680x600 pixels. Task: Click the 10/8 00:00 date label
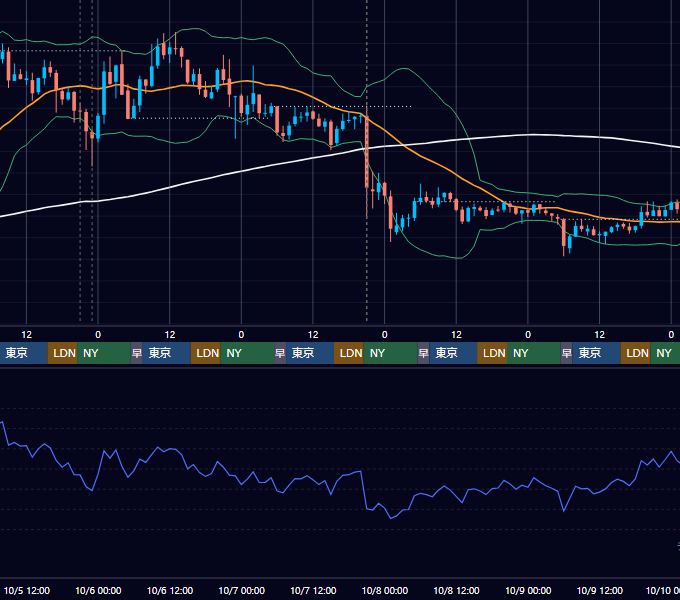pos(385,590)
